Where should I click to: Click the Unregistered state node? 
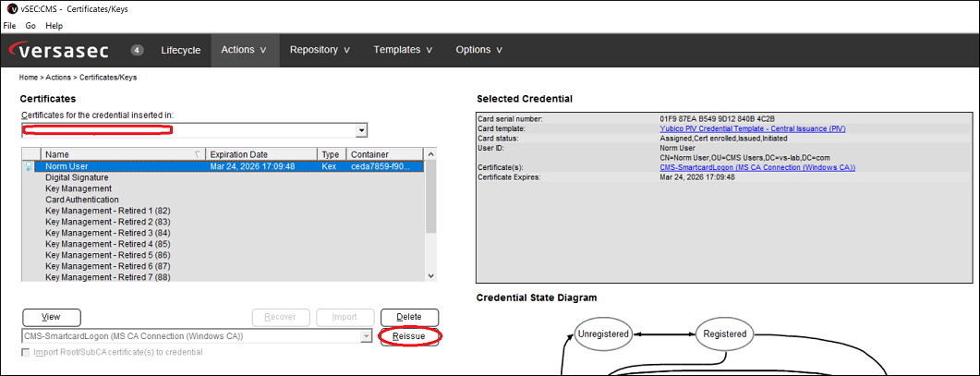pos(602,334)
